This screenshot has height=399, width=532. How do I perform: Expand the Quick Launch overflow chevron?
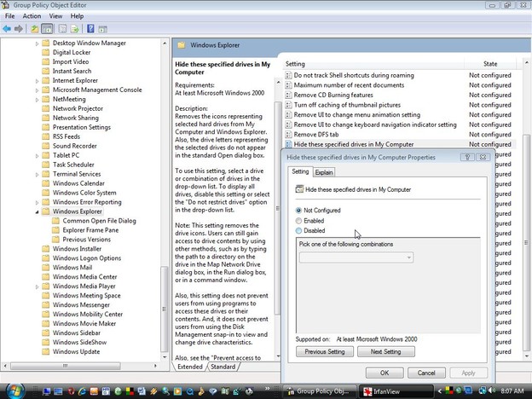pyautogui.click(x=268, y=388)
